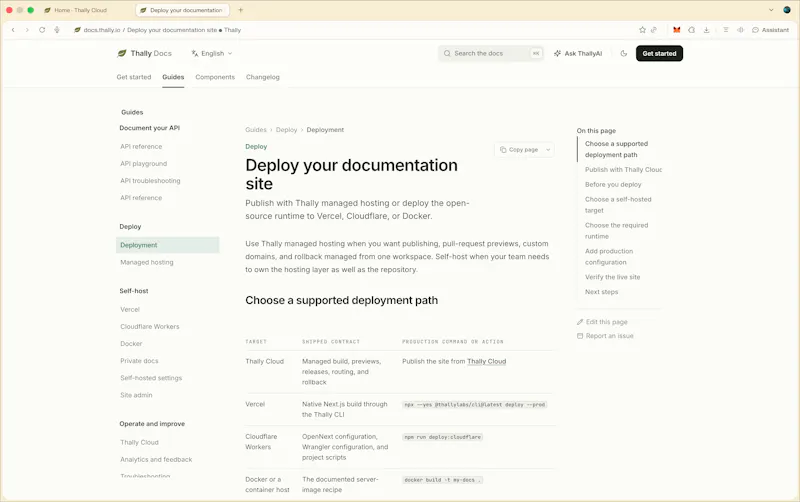Viewport: 800px width, 502px height.
Task: Open a new tab with the plus icon
Action: (240, 10)
